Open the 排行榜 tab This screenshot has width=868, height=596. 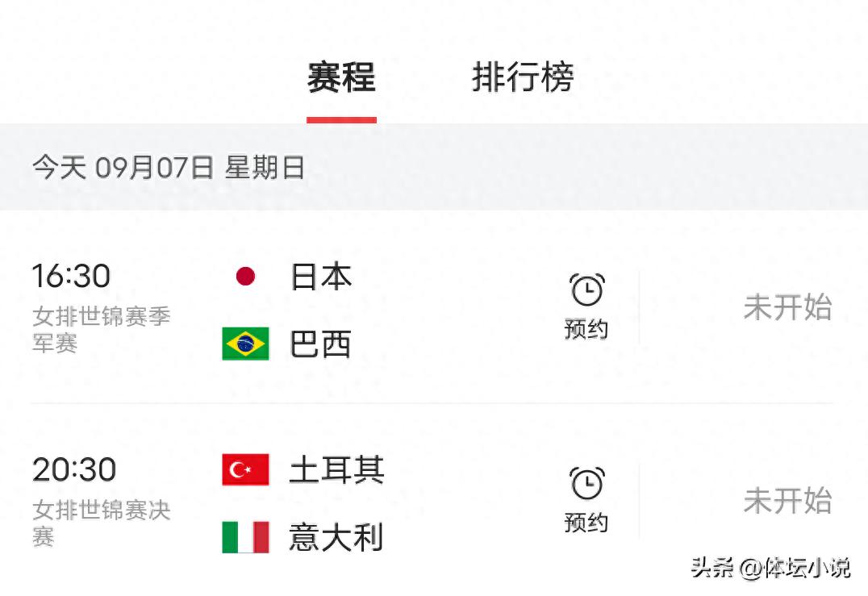point(523,77)
